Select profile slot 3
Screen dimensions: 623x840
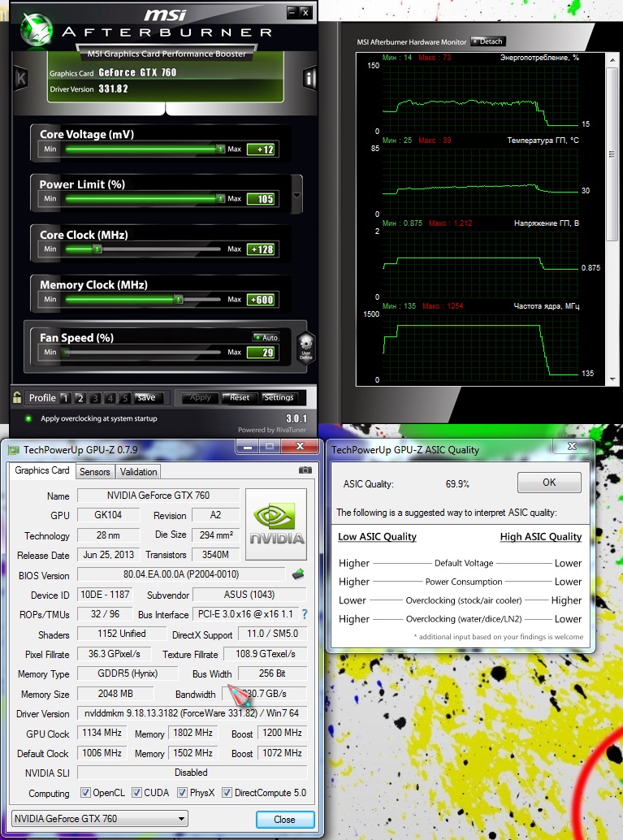[x=95, y=397]
